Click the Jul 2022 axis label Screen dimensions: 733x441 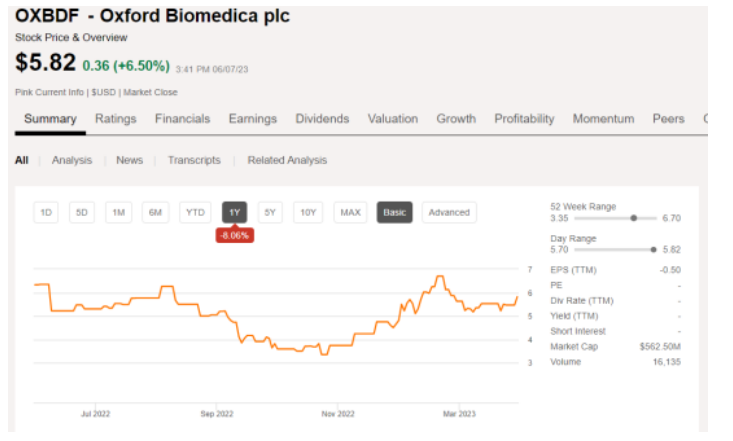(x=95, y=414)
